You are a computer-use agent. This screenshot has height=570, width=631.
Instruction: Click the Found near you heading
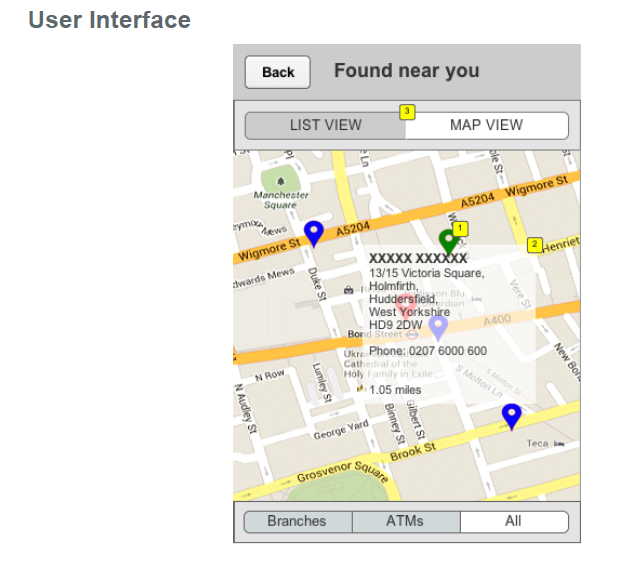click(407, 70)
